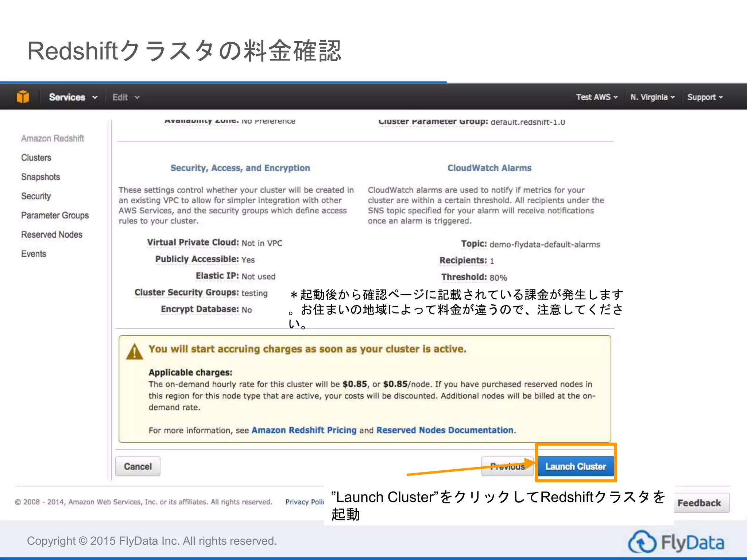Expand the Test AWS account menu
This screenshot has height=560, width=747.
tap(597, 97)
